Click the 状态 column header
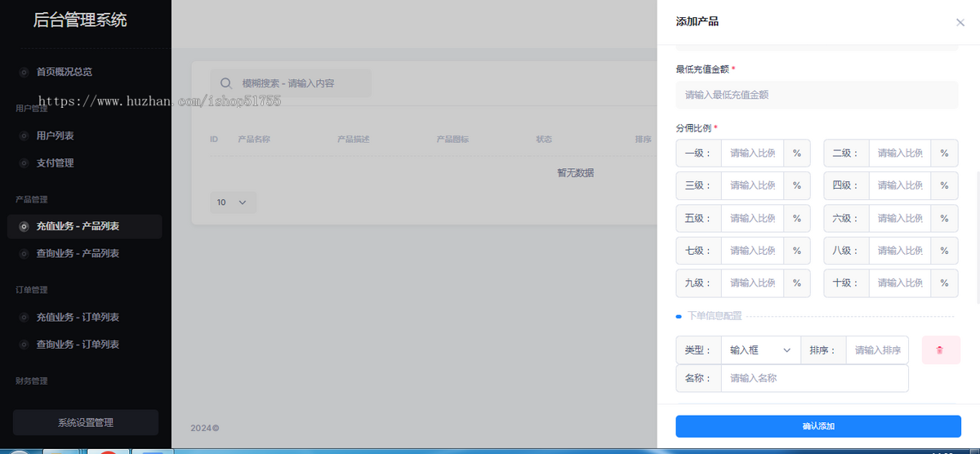980x454 pixels. 545,140
